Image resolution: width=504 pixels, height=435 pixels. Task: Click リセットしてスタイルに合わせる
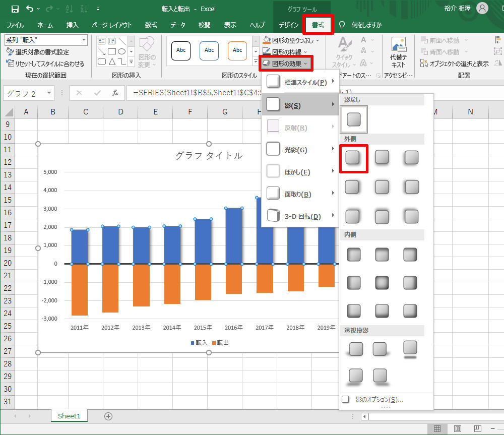click(x=45, y=64)
